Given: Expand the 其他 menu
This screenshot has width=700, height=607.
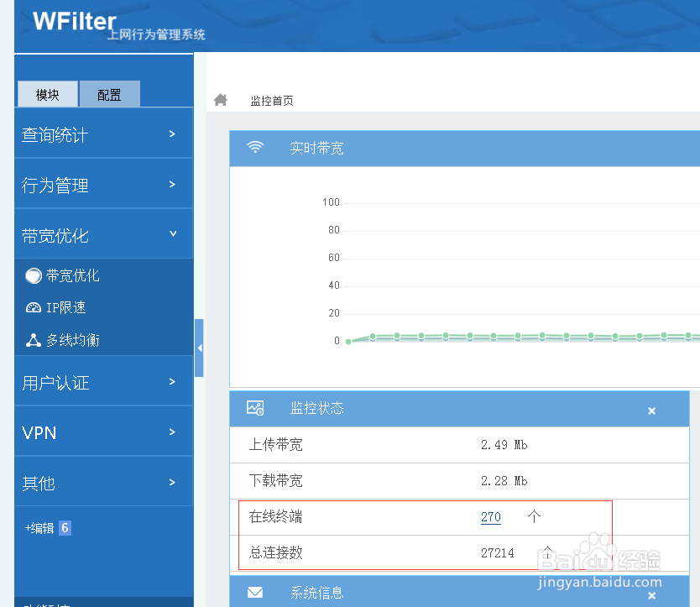Looking at the screenshot, I should coord(103,483).
